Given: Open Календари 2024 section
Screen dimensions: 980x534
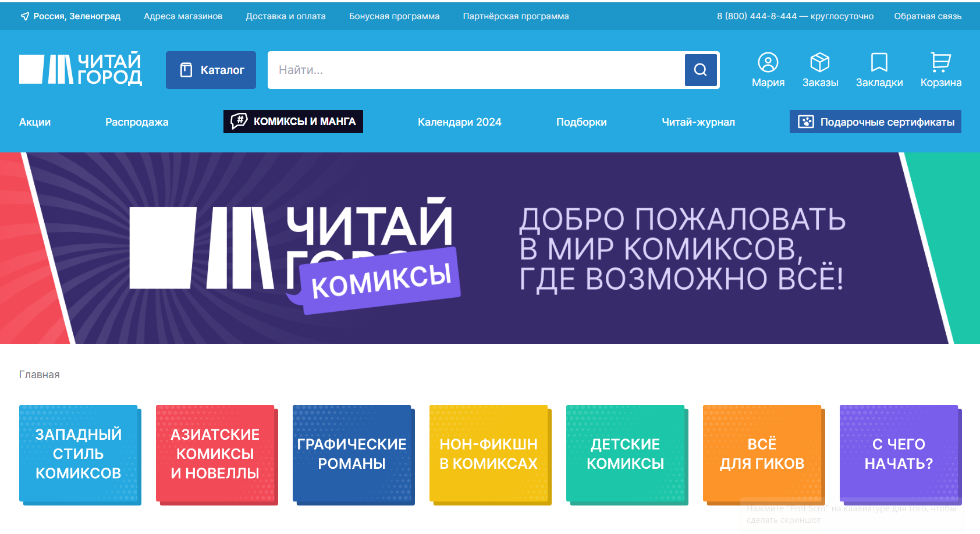Looking at the screenshot, I should click(x=459, y=122).
